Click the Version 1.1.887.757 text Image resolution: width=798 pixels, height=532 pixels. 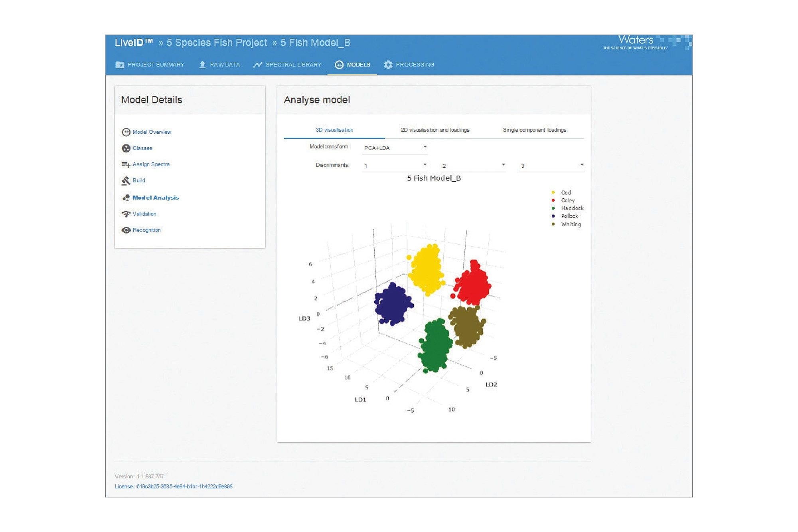click(x=139, y=477)
